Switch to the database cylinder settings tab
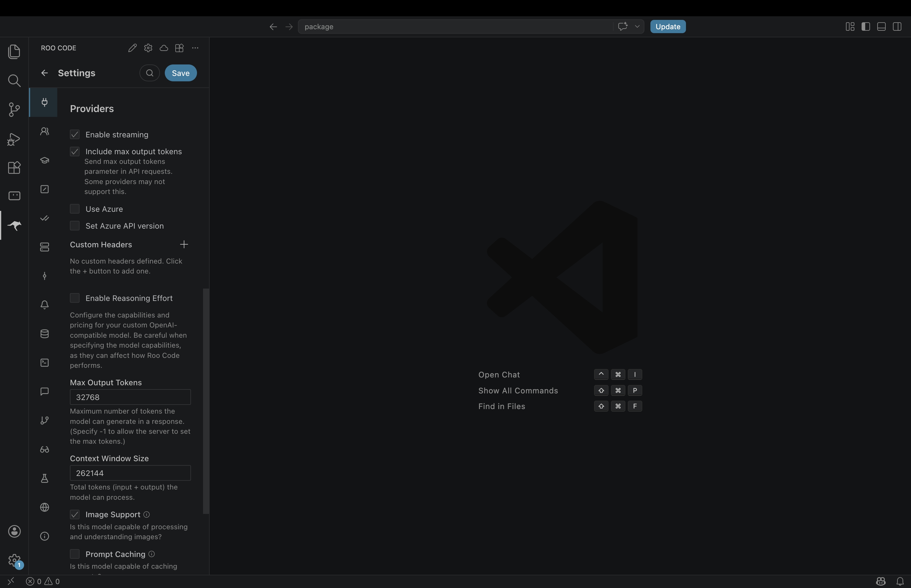This screenshot has width=911, height=588. coord(45,334)
